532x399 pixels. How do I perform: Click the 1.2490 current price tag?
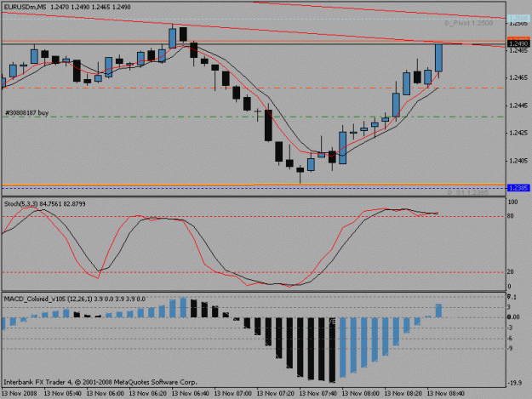point(518,43)
